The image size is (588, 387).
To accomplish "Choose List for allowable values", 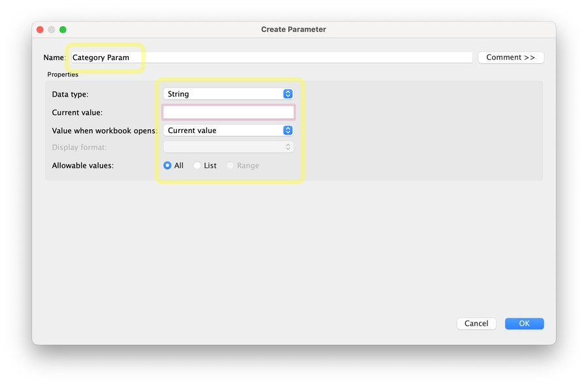I will pos(196,165).
